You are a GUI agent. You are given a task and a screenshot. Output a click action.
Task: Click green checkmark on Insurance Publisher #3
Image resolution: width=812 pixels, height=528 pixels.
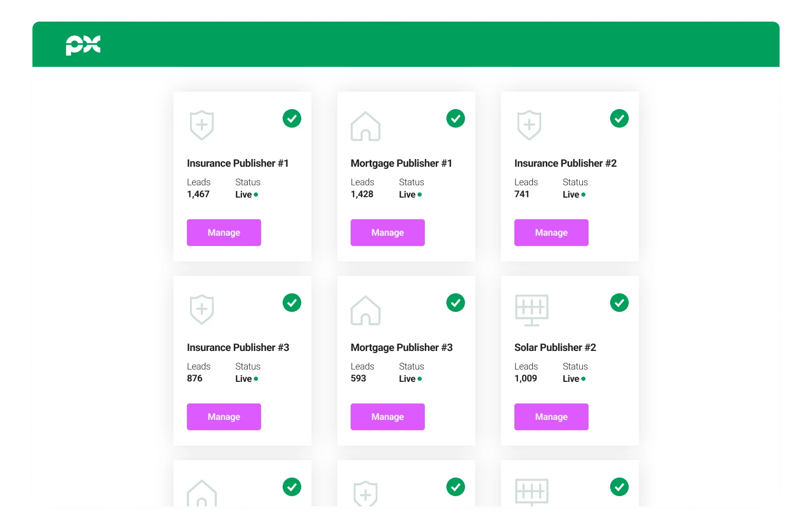point(292,303)
